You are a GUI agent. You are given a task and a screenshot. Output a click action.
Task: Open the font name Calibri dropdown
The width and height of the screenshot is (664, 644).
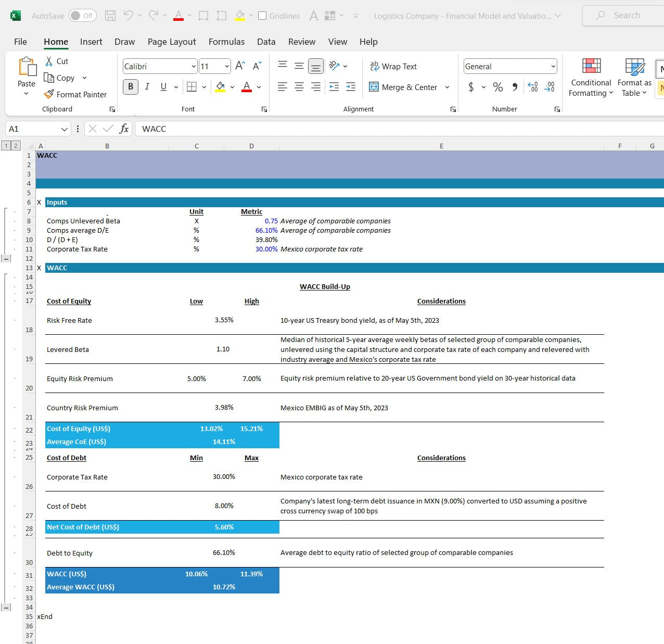coord(194,66)
